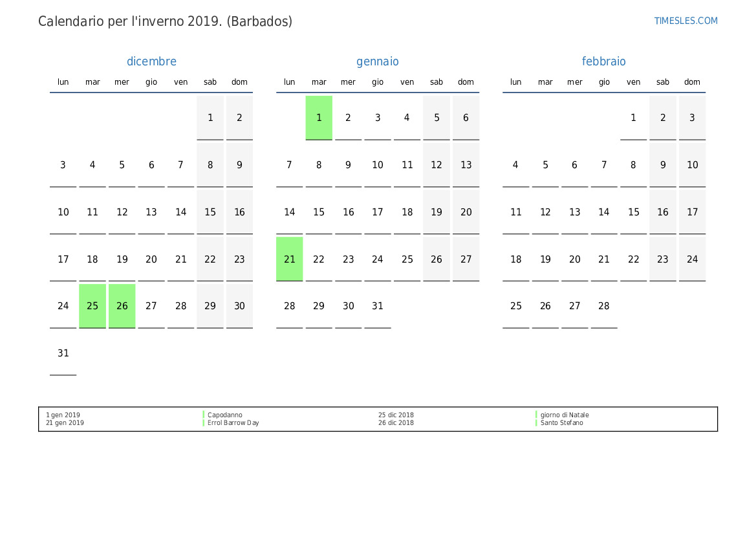
Task: Click legend date '25 dic 2018'
Action: click(x=396, y=415)
